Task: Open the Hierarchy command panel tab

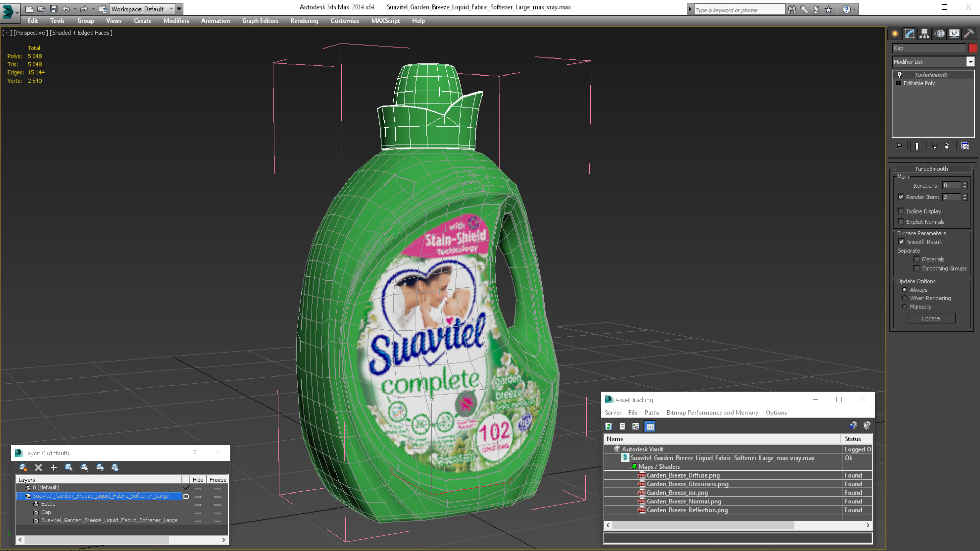Action: pyautogui.click(x=925, y=34)
